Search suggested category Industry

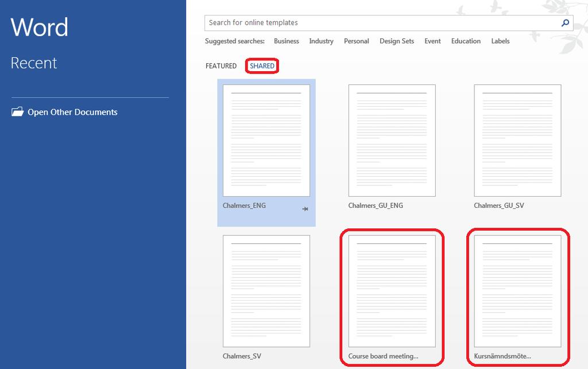pos(321,41)
